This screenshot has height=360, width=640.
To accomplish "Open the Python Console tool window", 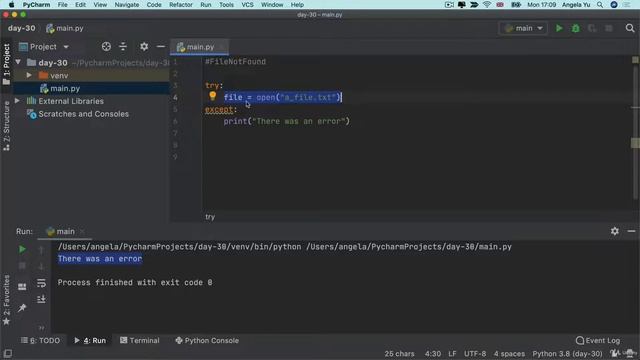I will (x=207, y=340).
